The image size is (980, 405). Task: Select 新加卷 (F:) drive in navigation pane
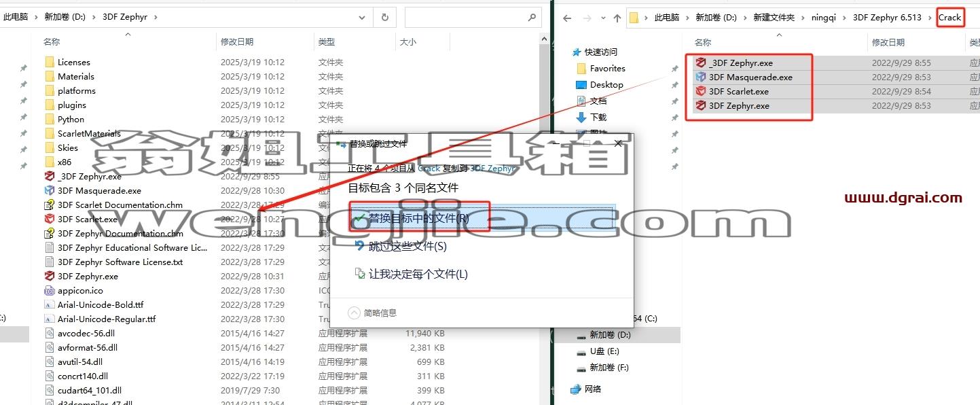click(609, 367)
